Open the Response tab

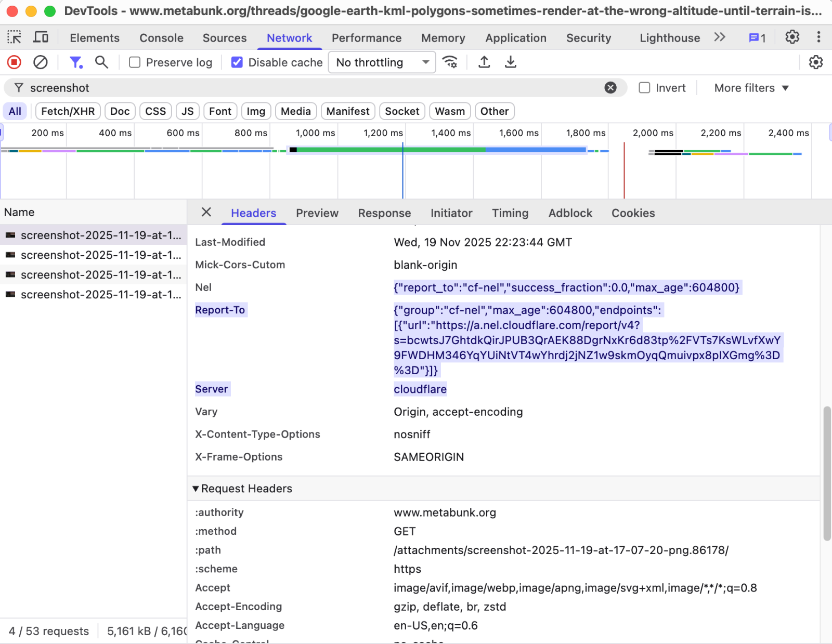384,213
